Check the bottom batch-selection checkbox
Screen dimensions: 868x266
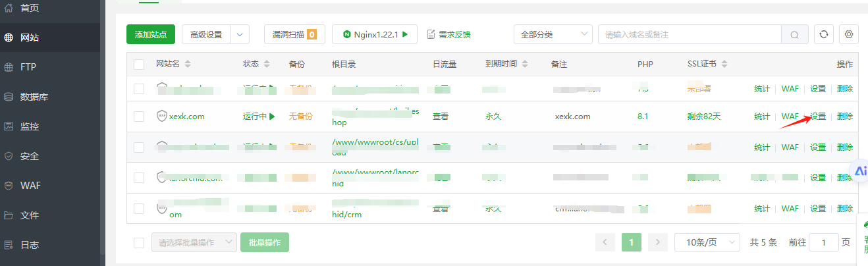(x=139, y=242)
